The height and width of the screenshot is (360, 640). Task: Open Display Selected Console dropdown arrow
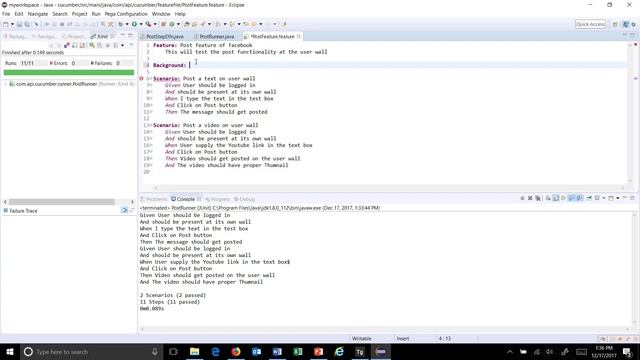point(604,198)
